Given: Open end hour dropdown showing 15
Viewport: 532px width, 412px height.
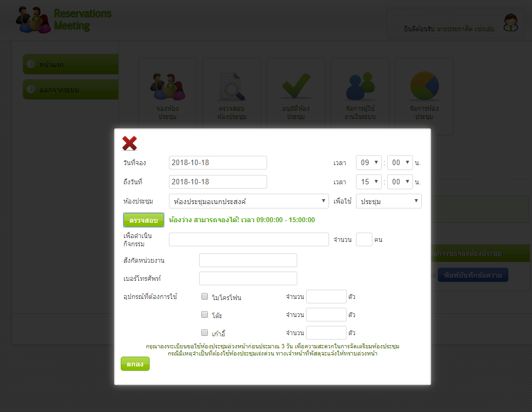Looking at the screenshot, I should click(369, 182).
